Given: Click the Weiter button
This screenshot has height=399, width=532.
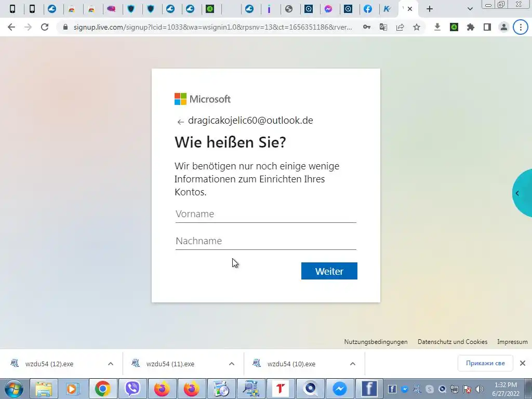Looking at the screenshot, I should click(329, 271).
